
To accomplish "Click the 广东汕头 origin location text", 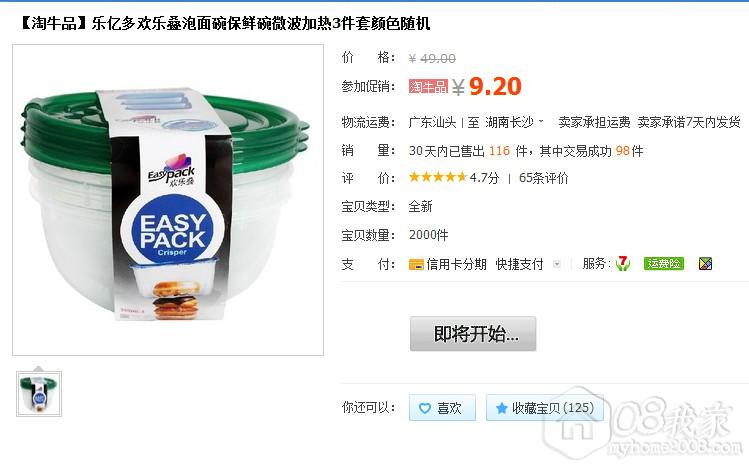I will [432, 122].
